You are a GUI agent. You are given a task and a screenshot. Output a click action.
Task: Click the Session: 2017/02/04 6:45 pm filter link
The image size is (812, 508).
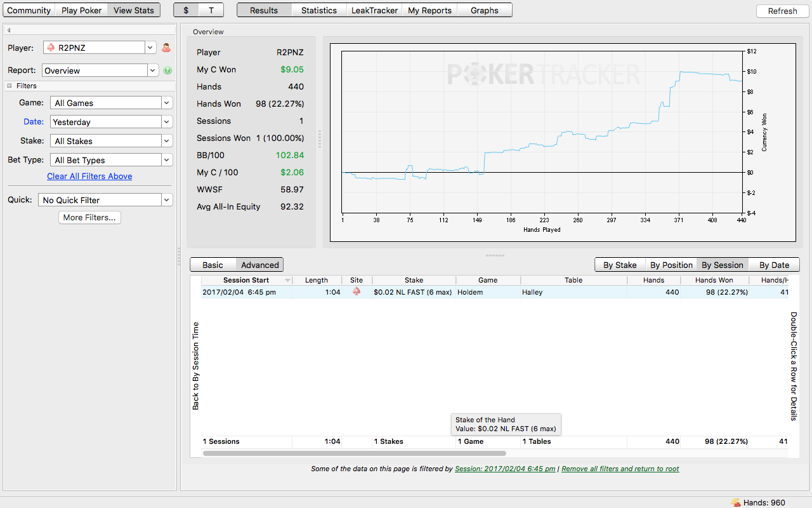tap(505, 469)
